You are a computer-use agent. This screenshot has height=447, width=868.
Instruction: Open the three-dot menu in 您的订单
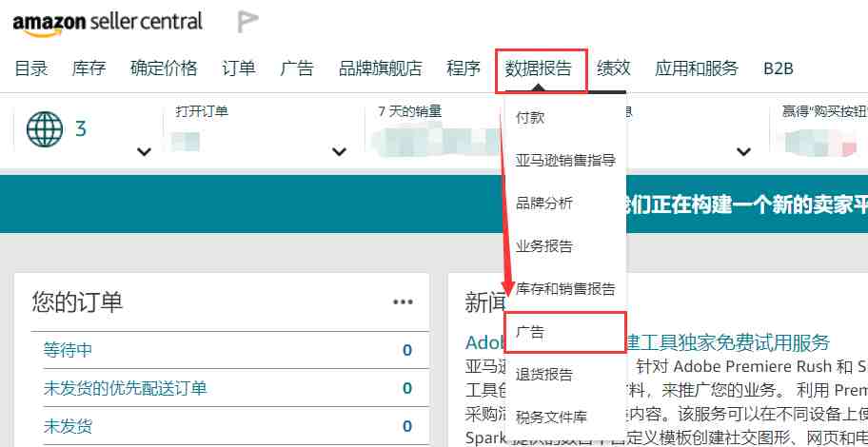coord(403,301)
